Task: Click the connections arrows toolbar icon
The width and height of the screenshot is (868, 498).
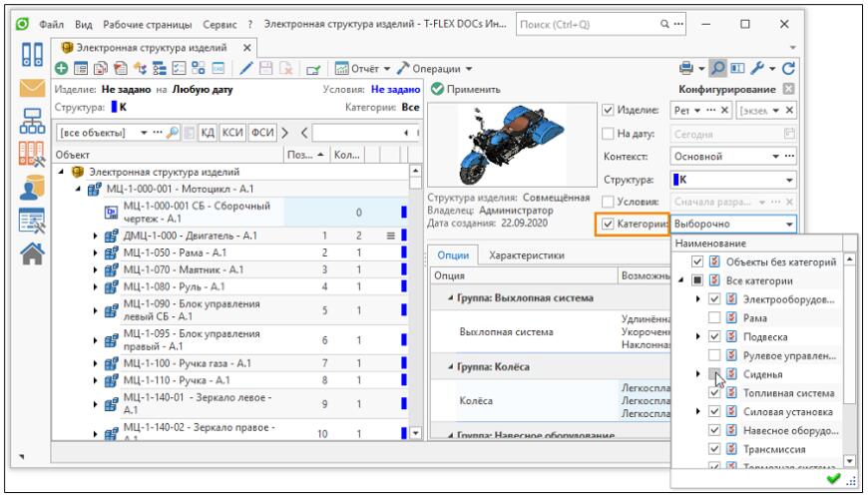Action: [x=140, y=69]
